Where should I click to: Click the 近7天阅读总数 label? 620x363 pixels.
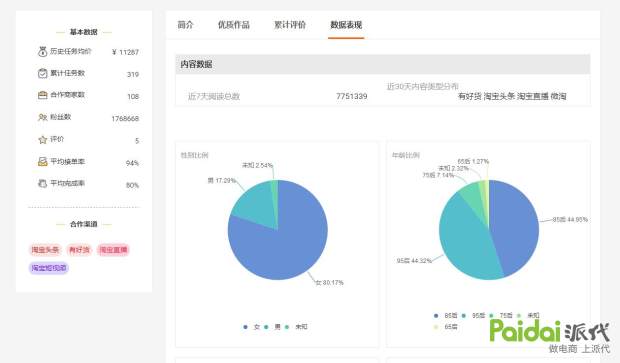coord(214,96)
